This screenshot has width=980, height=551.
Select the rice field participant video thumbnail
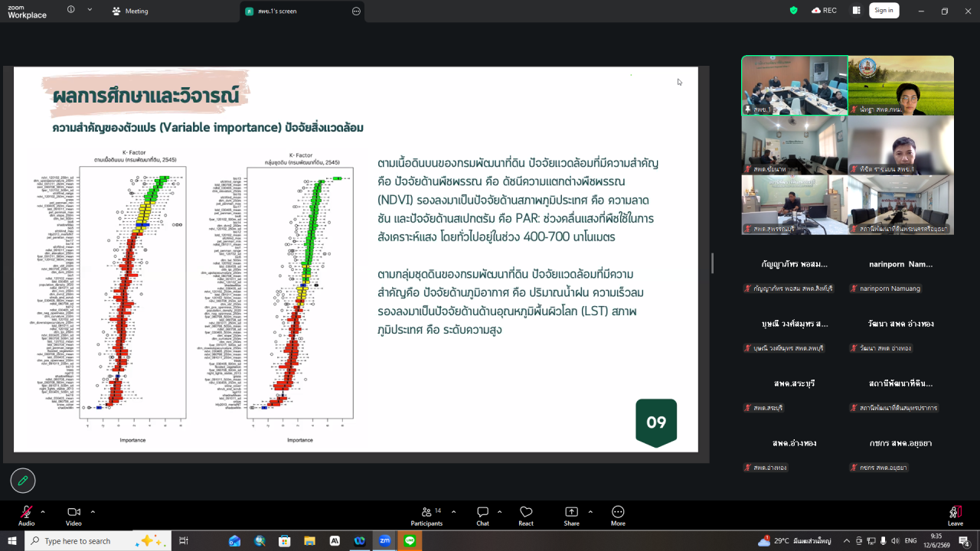[x=901, y=85]
